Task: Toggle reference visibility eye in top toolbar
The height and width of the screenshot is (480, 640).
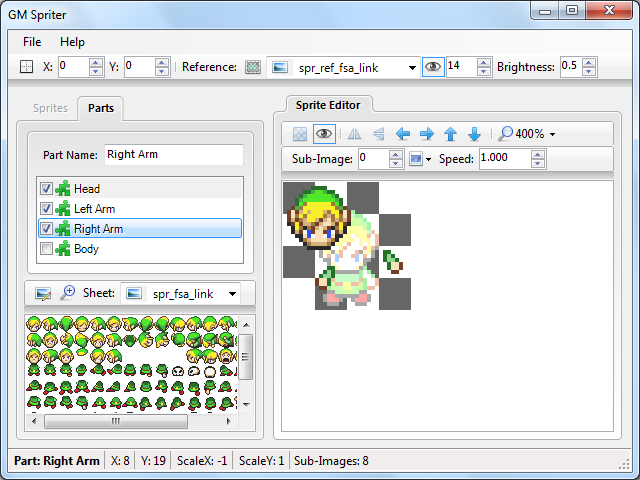Action: 433,67
